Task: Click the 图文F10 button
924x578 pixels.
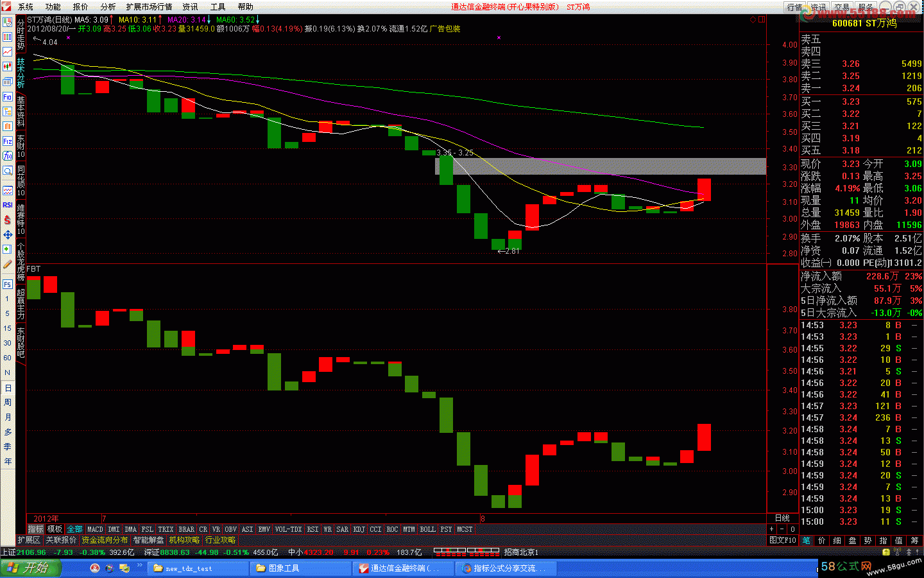Action: tap(782, 540)
